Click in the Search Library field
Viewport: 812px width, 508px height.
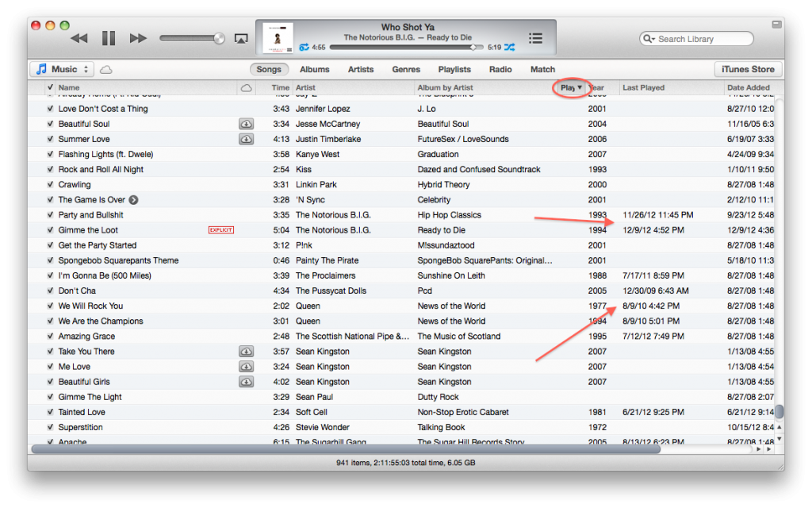point(696,39)
